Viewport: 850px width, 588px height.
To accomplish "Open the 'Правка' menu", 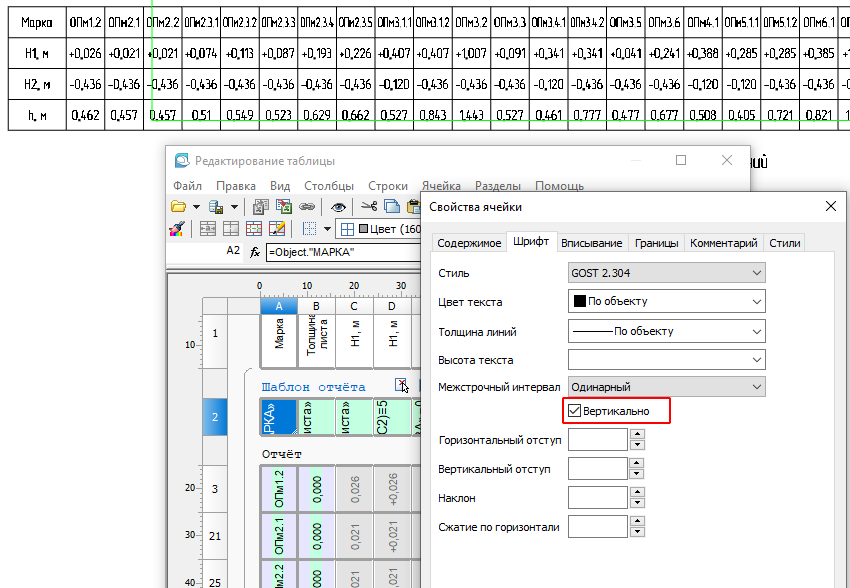I will coord(236,186).
